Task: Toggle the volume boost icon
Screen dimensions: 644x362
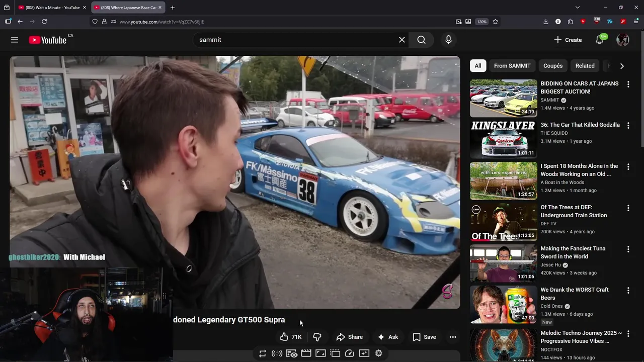Action: (x=277, y=353)
